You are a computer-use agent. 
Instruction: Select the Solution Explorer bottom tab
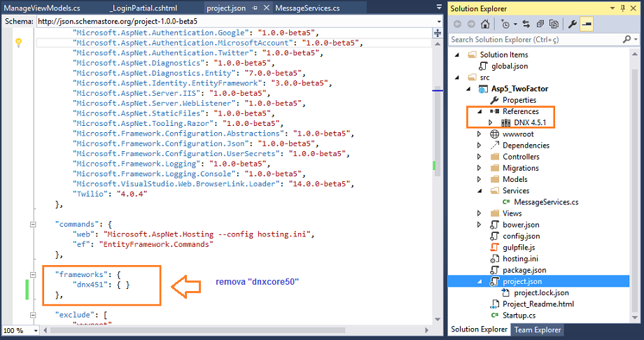pos(479,330)
